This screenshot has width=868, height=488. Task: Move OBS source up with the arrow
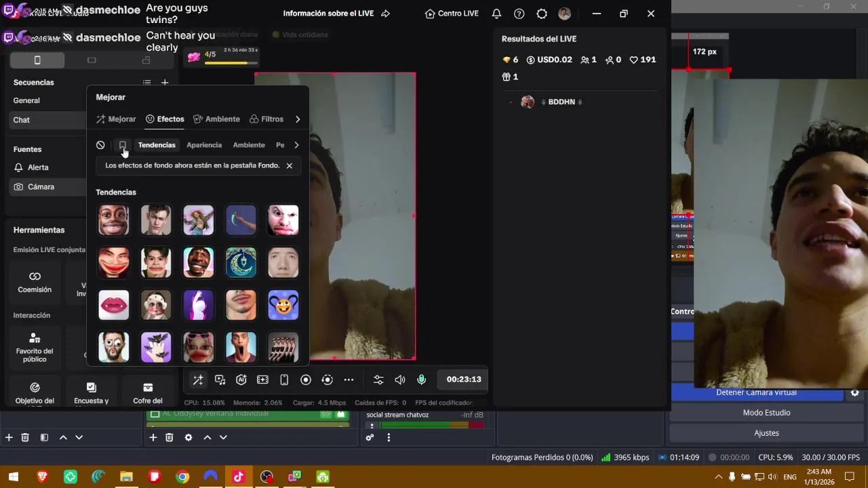[x=208, y=438]
